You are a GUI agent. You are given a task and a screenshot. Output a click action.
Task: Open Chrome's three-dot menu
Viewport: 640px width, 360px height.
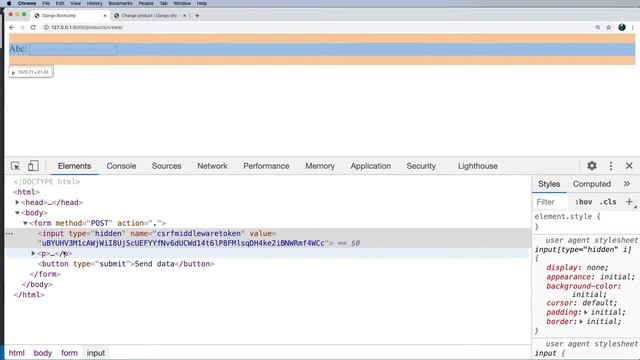[633, 27]
